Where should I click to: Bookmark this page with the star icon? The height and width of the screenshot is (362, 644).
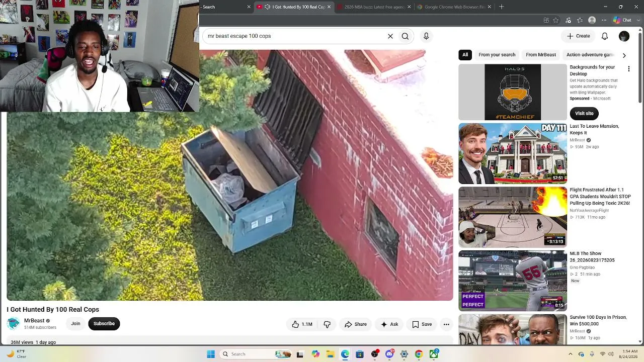coord(556,20)
